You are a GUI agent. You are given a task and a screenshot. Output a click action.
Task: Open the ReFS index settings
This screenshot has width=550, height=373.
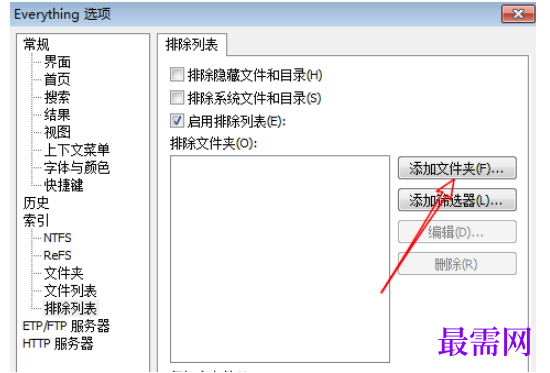point(58,255)
